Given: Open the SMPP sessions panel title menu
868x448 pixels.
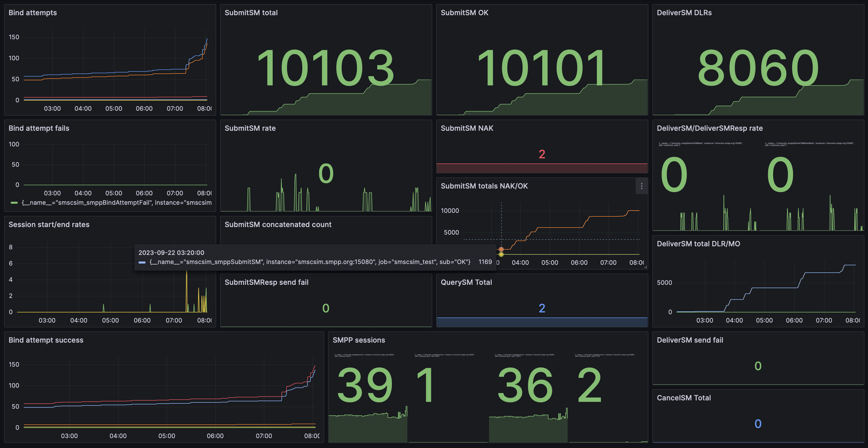Looking at the screenshot, I should [359, 340].
